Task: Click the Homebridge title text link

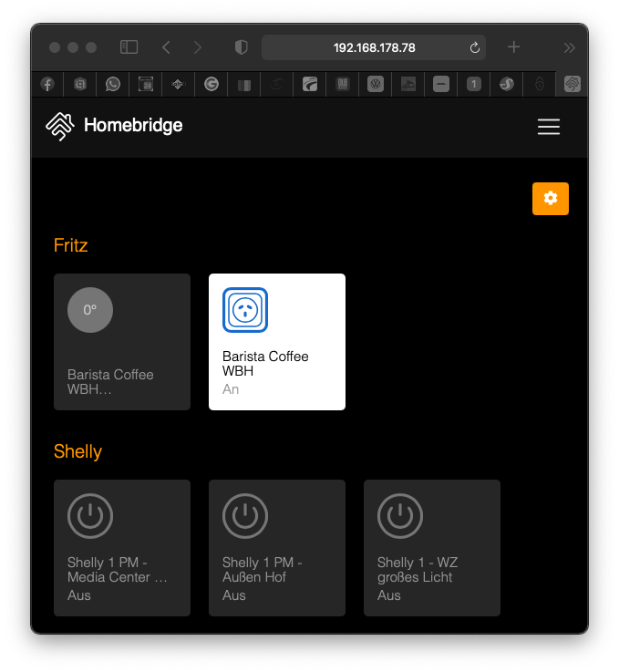Action: (133, 126)
